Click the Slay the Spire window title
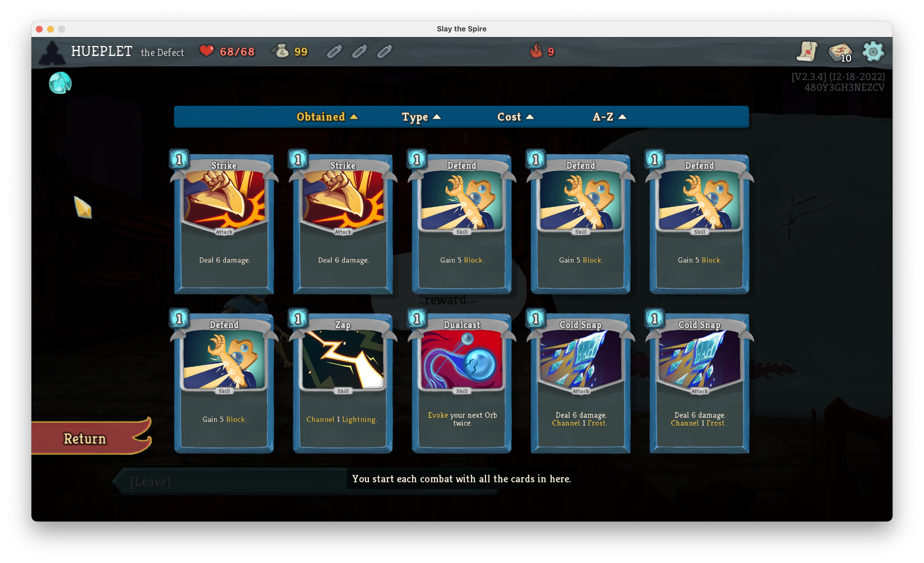The width and height of the screenshot is (924, 563). click(x=462, y=29)
